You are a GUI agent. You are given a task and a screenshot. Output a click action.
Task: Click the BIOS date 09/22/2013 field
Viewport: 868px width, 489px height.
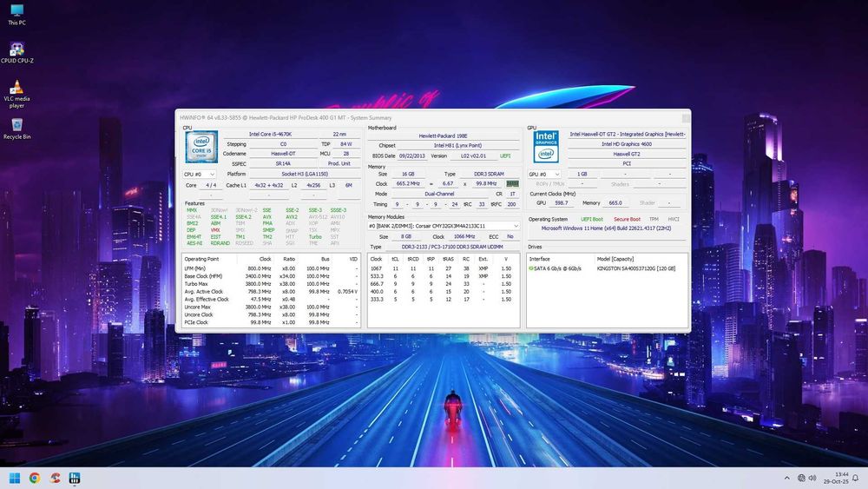[412, 156]
